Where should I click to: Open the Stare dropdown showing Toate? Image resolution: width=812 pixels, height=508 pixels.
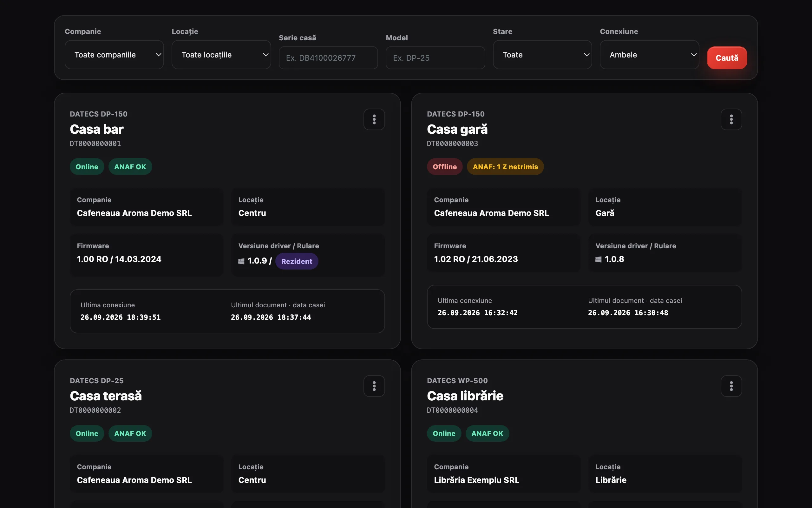click(x=542, y=55)
